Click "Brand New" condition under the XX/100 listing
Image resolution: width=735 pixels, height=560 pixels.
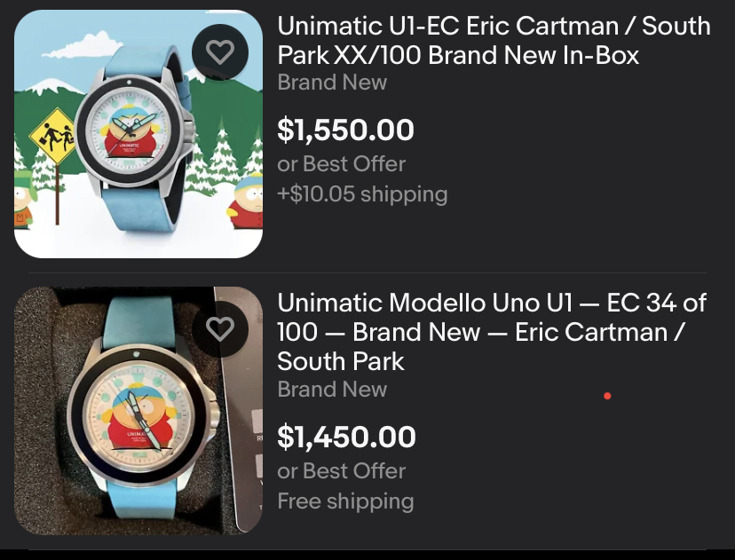tap(332, 83)
